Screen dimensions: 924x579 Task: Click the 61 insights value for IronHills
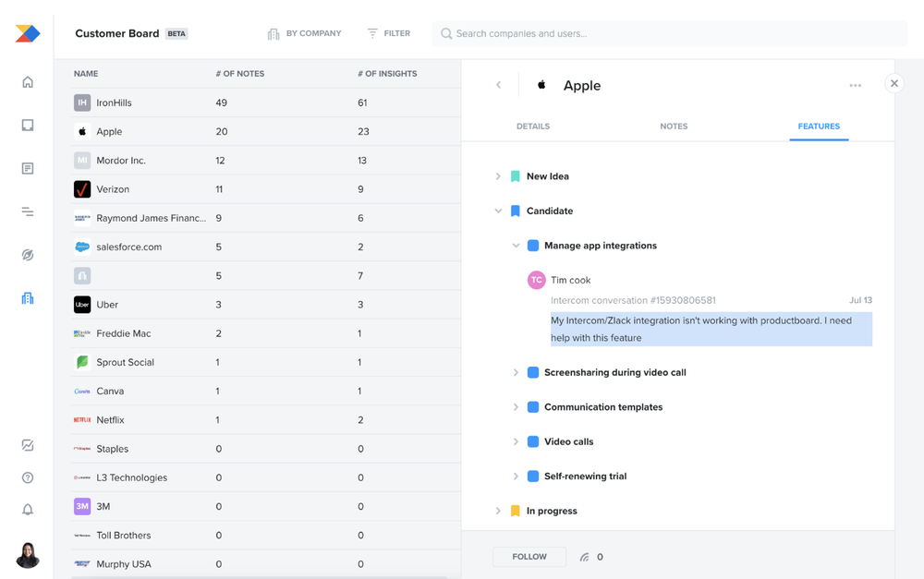362,103
